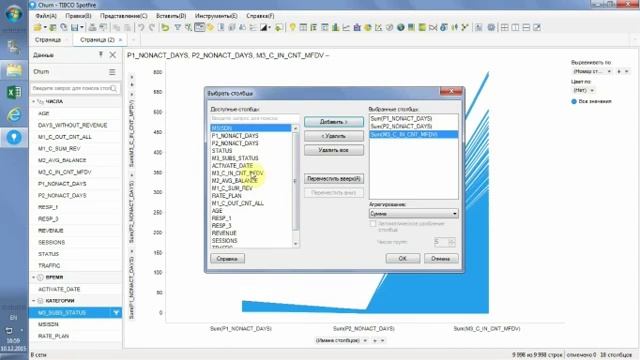Enable the automatic column binning checkbox
The width and height of the screenshot is (640, 360).
(x=373, y=224)
